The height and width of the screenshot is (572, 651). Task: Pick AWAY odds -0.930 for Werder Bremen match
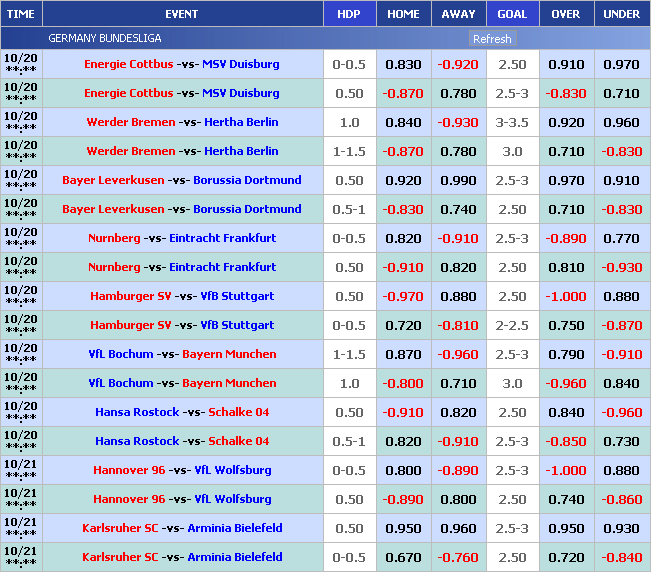(x=458, y=122)
